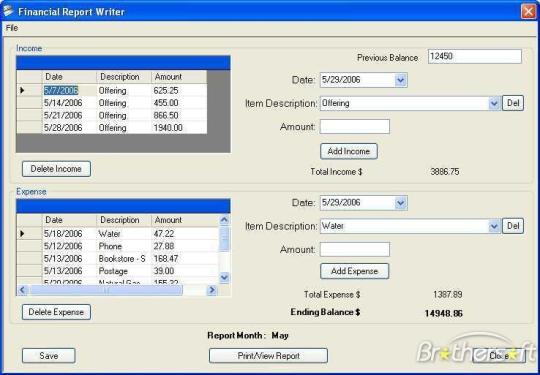Click the expense table vertical scrollbar thumb
Screen dimensions: 540x375
click(224, 238)
